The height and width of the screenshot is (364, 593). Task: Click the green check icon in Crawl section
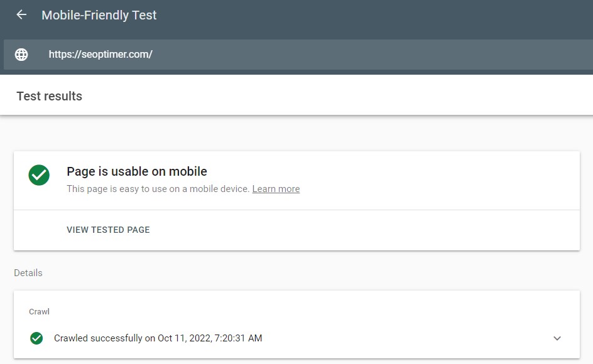tap(36, 338)
